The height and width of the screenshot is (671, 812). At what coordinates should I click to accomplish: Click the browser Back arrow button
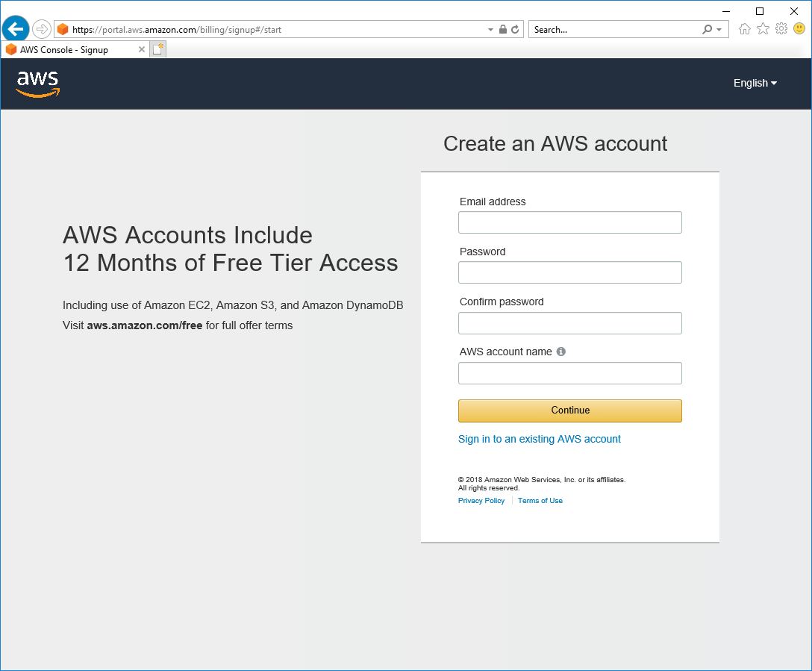(x=16, y=29)
